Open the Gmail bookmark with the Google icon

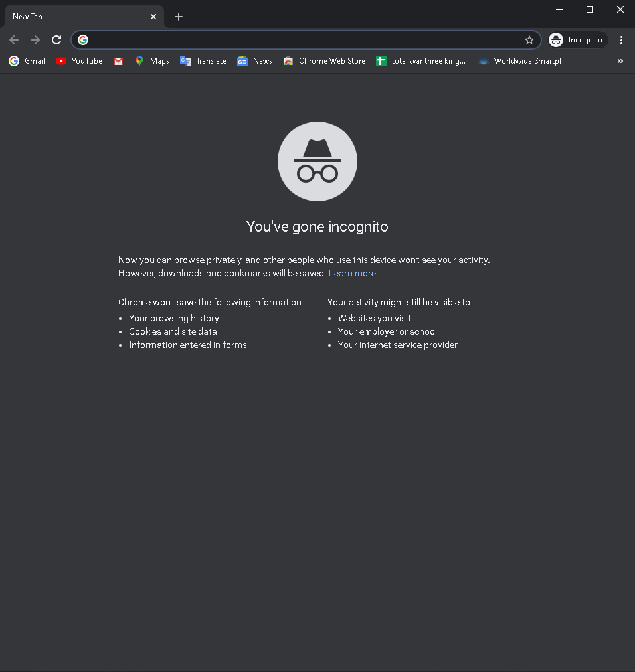click(27, 61)
